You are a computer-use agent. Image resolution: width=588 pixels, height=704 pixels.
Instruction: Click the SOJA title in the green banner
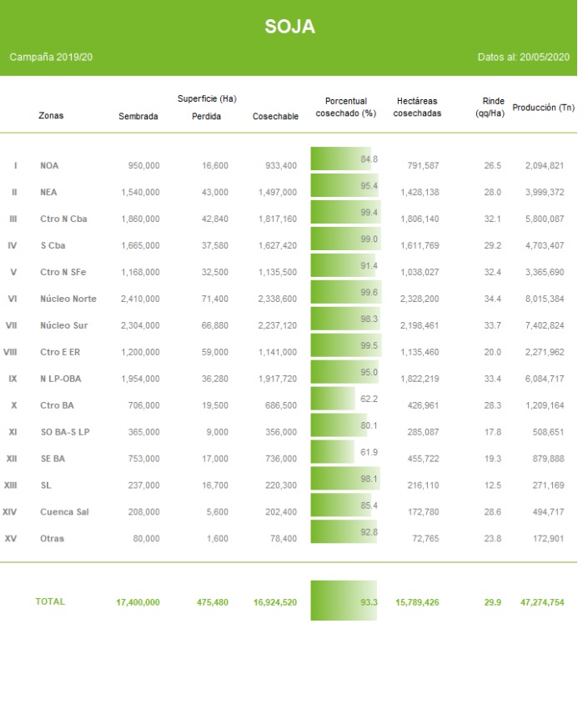click(289, 27)
